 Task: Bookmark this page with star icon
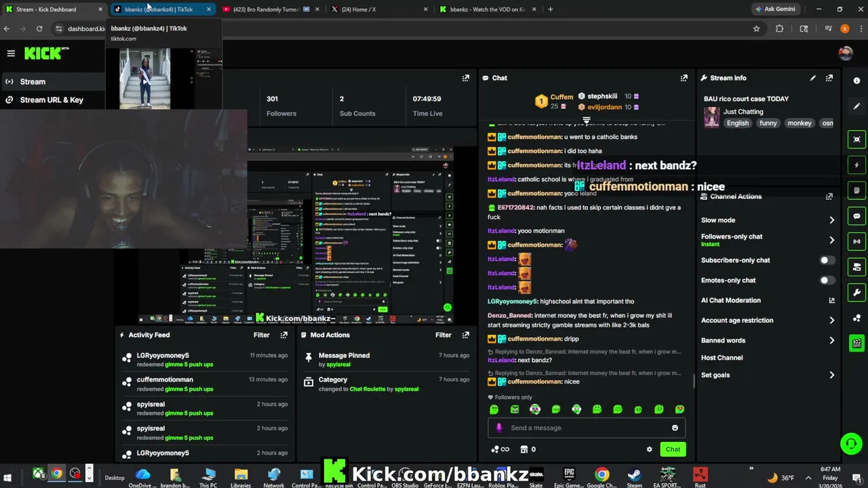coord(756,28)
